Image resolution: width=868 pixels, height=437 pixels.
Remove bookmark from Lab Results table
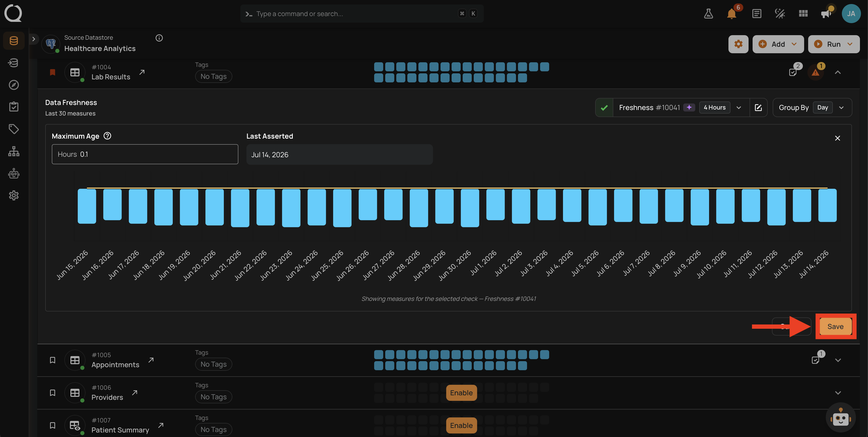click(x=53, y=72)
